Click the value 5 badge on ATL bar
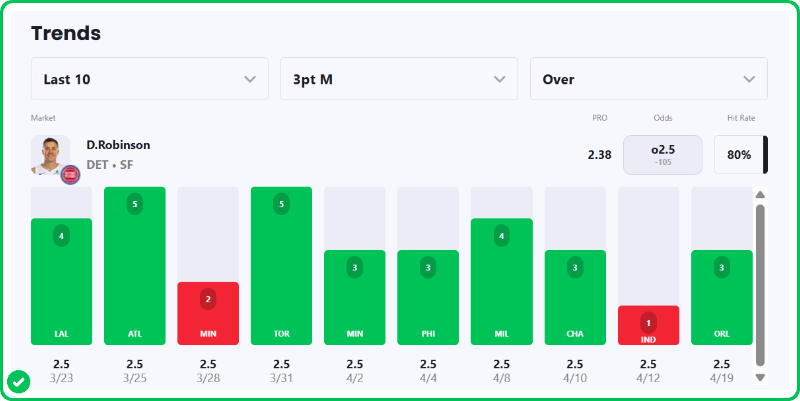800x401 pixels. [135, 204]
